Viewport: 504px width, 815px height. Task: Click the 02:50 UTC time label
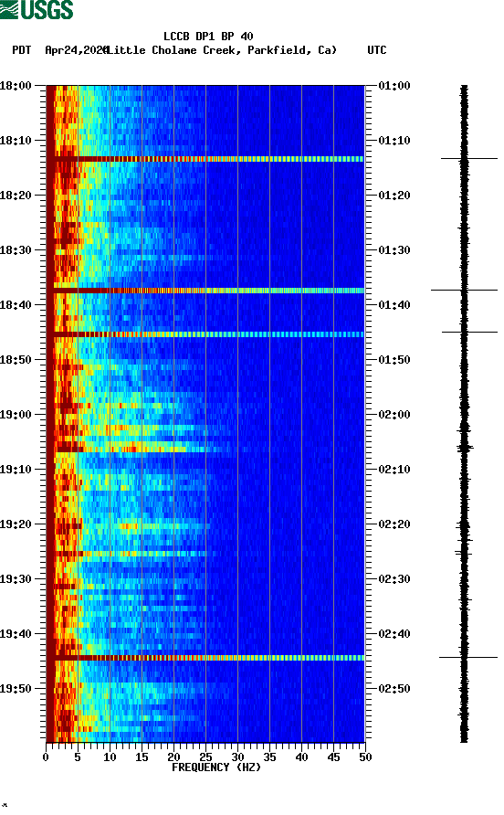click(394, 689)
